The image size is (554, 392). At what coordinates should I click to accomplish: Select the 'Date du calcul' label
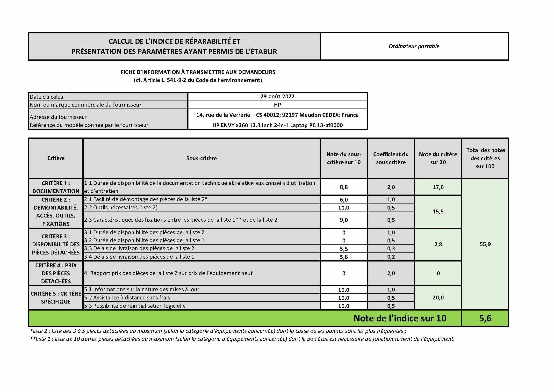[x=47, y=97]
